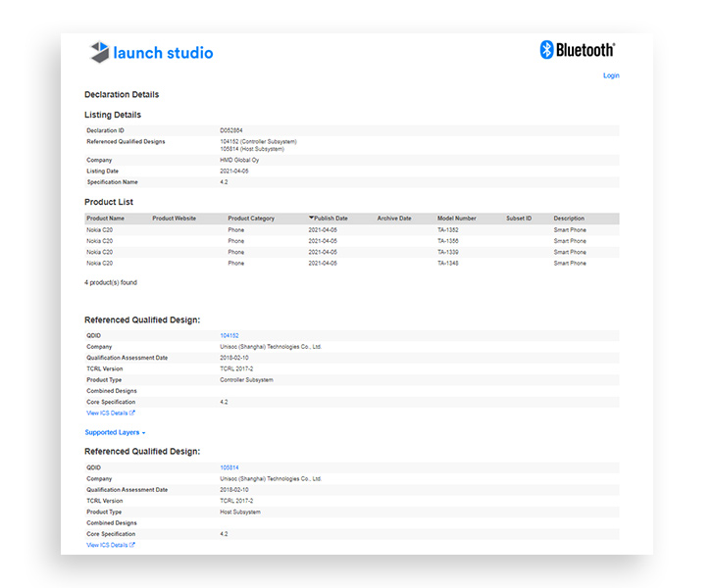Sort by Archive Date column header
Viewport: 714px width, 588px height.
(x=394, y=219)
